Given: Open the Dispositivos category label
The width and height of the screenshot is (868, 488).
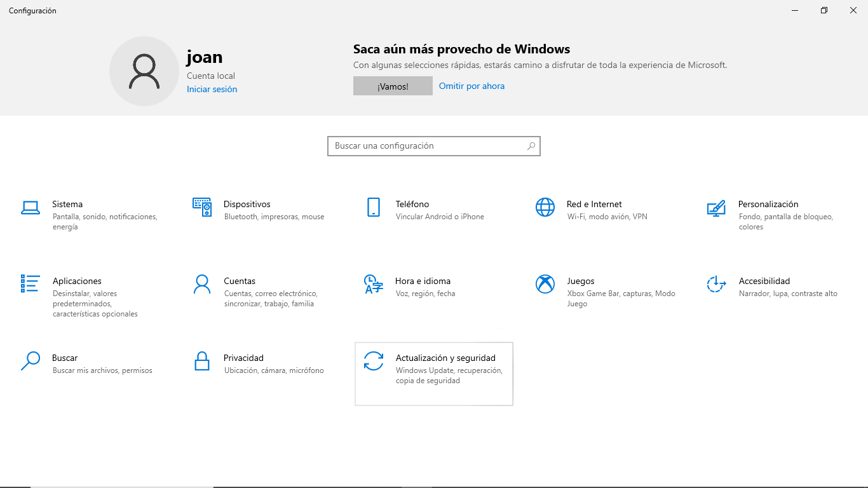Looking at the screenshot, I should coord(247,204).
